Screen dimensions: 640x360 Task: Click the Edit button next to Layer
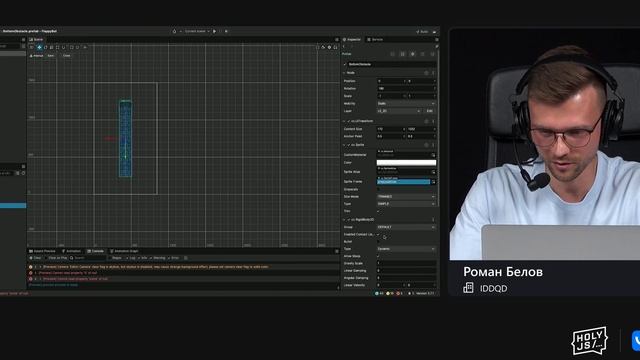point(430,111)
